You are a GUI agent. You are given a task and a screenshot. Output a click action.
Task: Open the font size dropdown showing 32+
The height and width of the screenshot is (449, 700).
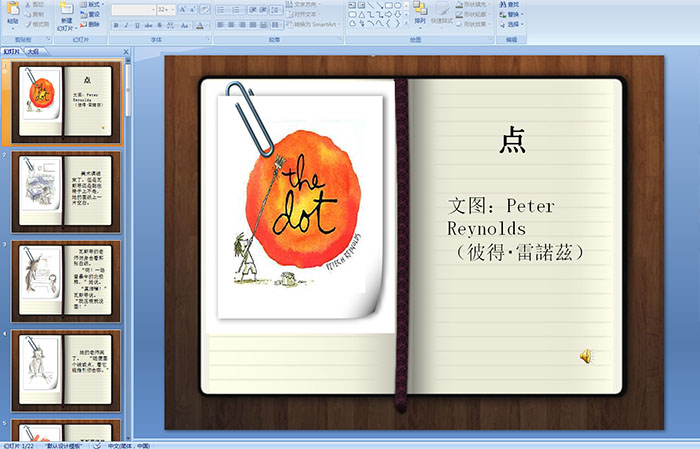point(166,10)
